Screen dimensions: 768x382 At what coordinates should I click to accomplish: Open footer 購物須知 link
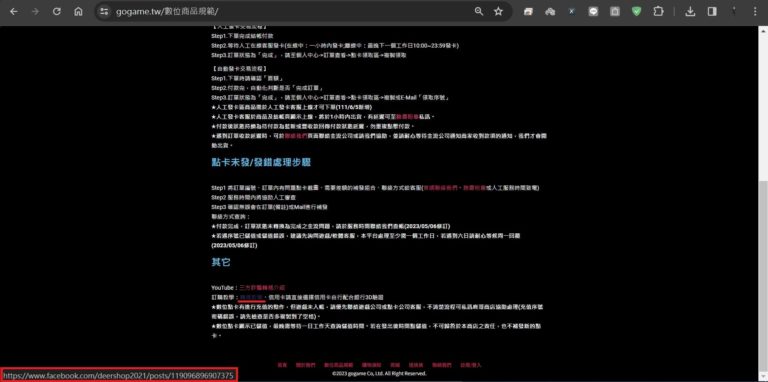point(371,365)
